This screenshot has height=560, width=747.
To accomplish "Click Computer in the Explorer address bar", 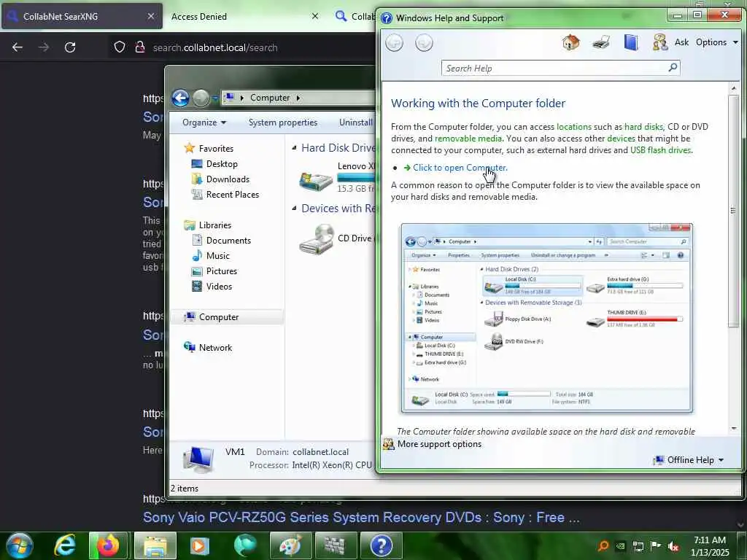I will click(x=270, y=98).
